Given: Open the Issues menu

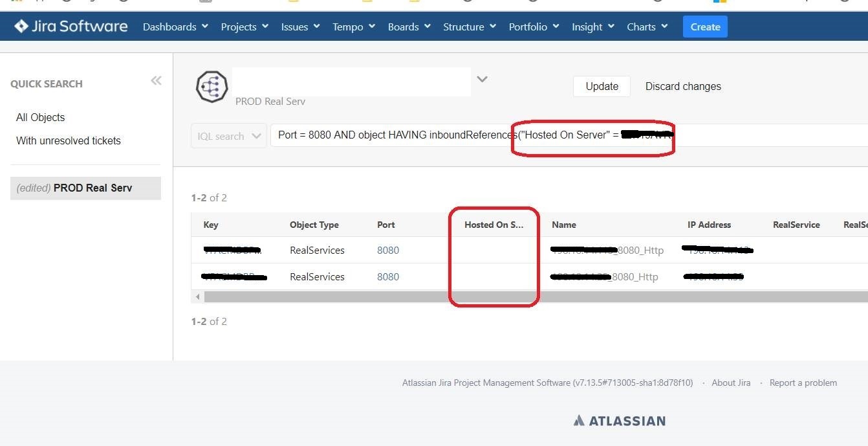Looking at the screenshot, I should click(300, 27).
